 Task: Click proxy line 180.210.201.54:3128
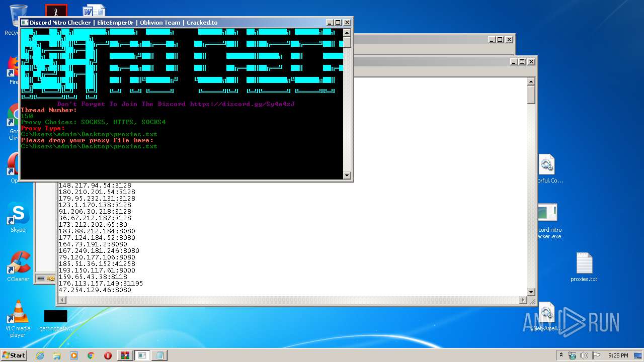click(x=97, y=192)
